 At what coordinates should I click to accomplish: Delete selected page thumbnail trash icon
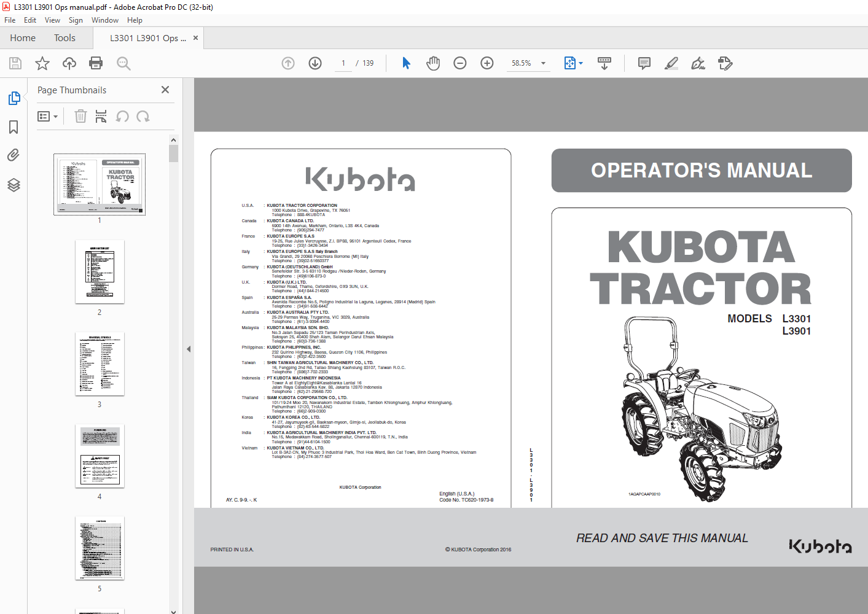[x=80, y=116]
